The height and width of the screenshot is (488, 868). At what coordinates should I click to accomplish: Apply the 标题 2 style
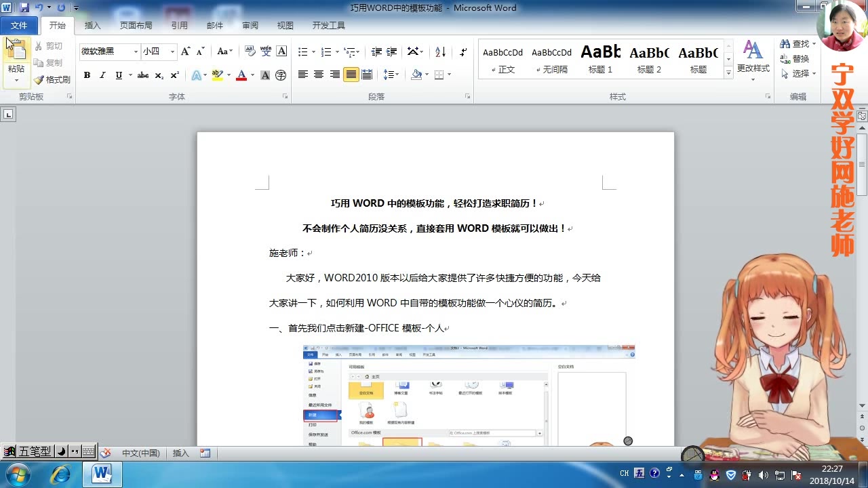tap(650, 60)
